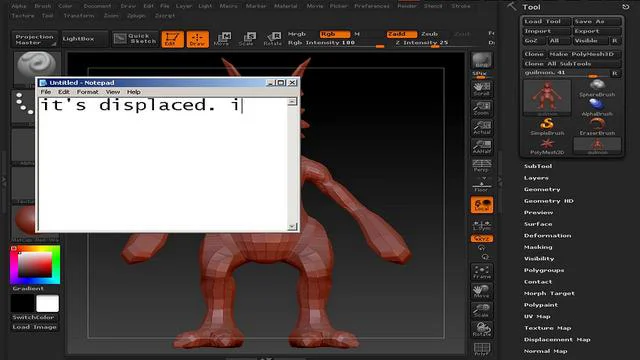Select the SphereBrush tool thumbnail
Image resolution: width=640 pixels, height=360 pixels.
[597, 89]
